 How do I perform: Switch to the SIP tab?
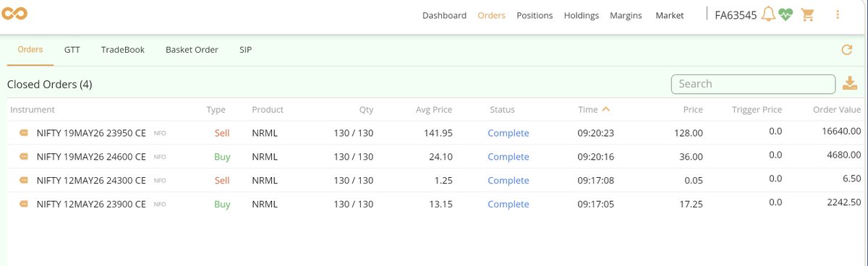(246, 50)
